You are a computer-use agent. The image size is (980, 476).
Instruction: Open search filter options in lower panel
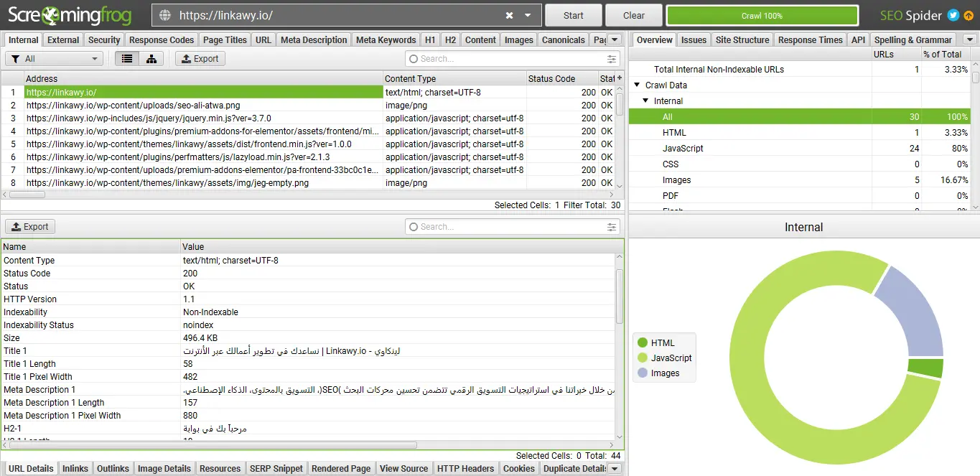click(x=612, y=227)
